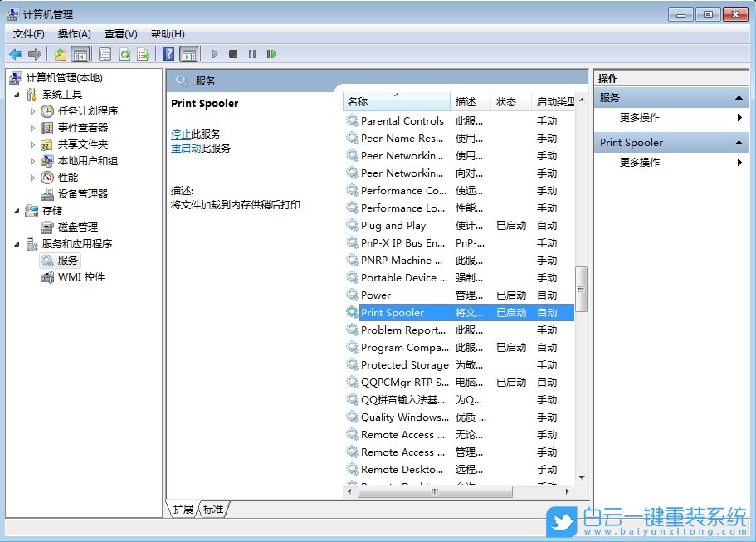Image resolution: width=756 pixels, height=542 pixels.
Task: Start the service using the play toolbar icon
Action: (215, 53)
